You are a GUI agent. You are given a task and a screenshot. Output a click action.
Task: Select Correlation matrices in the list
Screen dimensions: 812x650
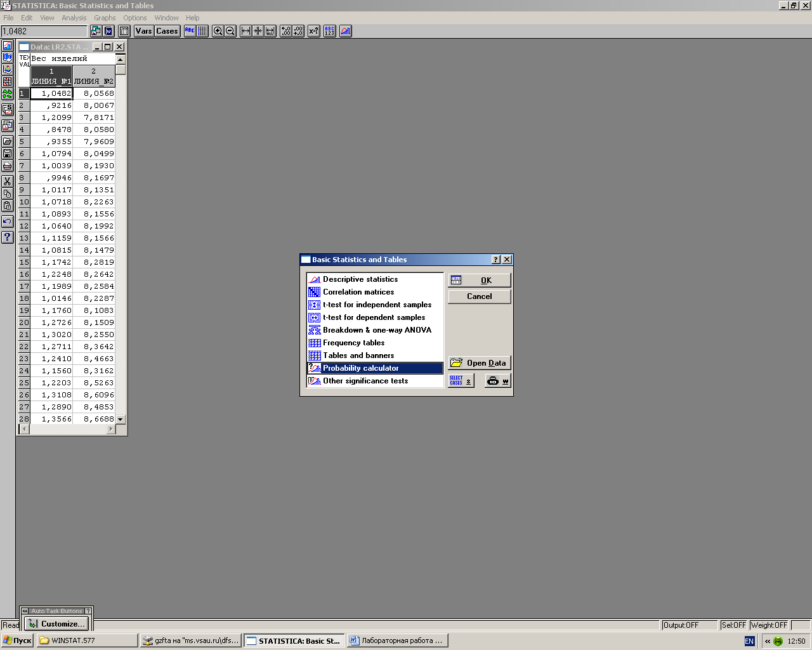click(375, 292)
